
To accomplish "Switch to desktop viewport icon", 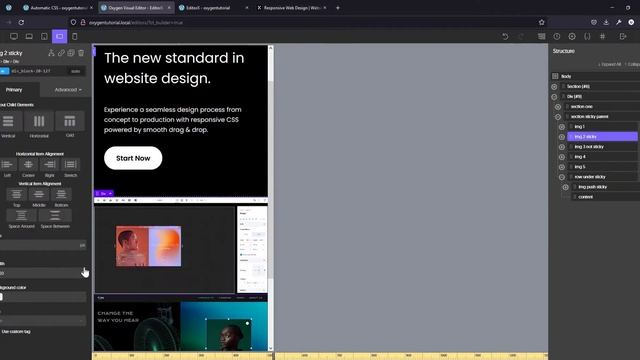I will pos(14,36).
